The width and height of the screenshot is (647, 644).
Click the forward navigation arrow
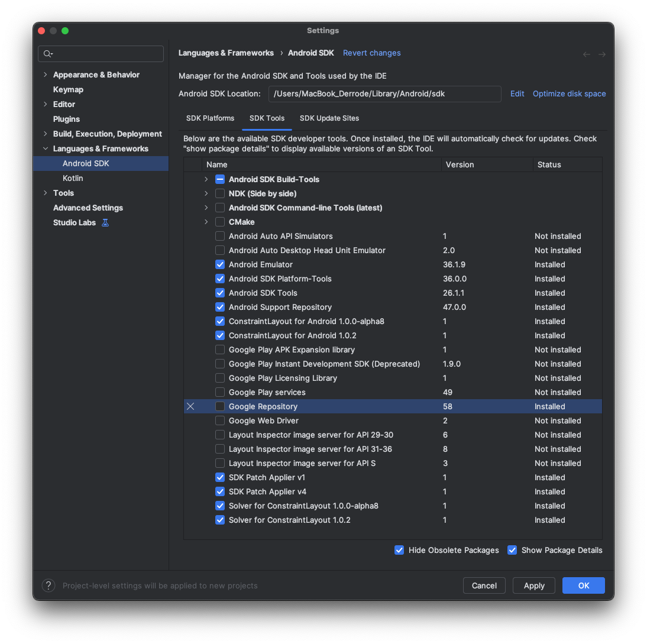click(x=602, y=54)
